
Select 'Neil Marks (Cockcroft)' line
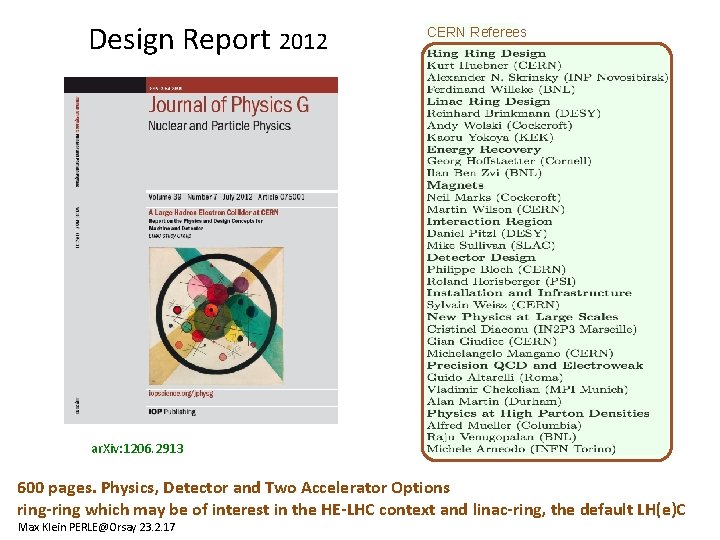click(494, 197)
